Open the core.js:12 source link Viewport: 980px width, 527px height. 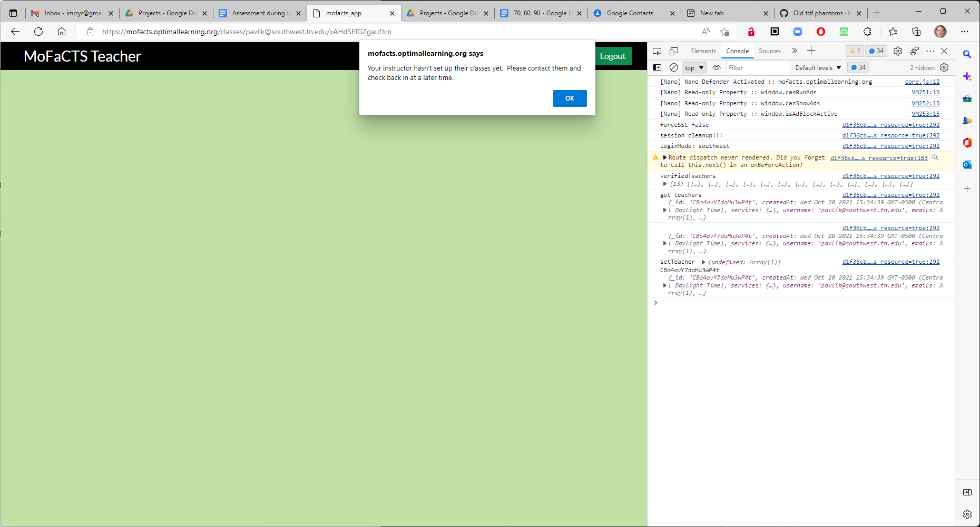pos(922,82)
